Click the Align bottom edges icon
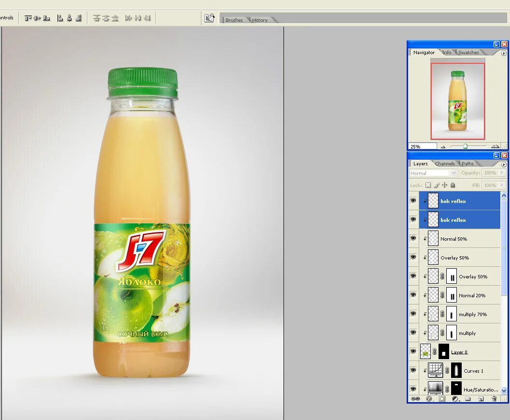This screenshot has width=510, height=420. click(46, 18)
